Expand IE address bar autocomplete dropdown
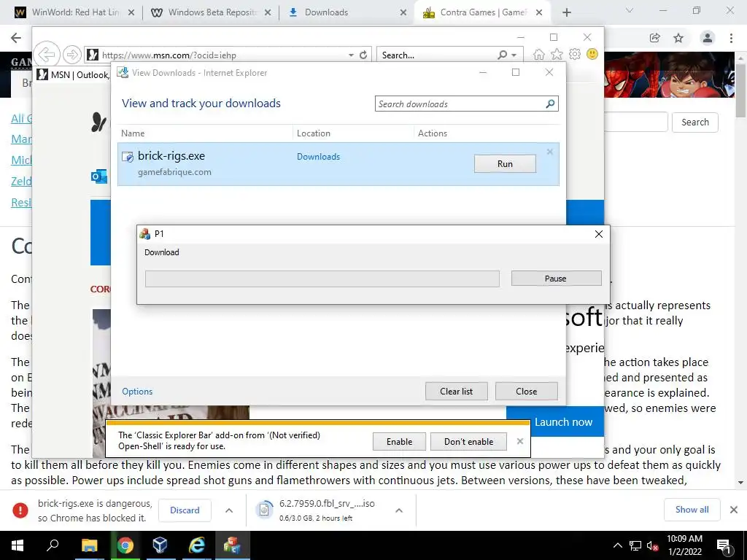The width and height of the screenshot is (747, 560). 351,55
